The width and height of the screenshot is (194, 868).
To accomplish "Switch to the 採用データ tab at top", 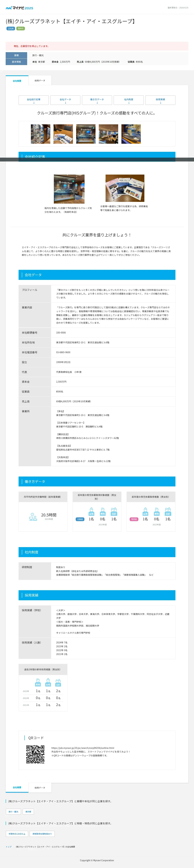I will pyautogui.click(x=40, y=81).
